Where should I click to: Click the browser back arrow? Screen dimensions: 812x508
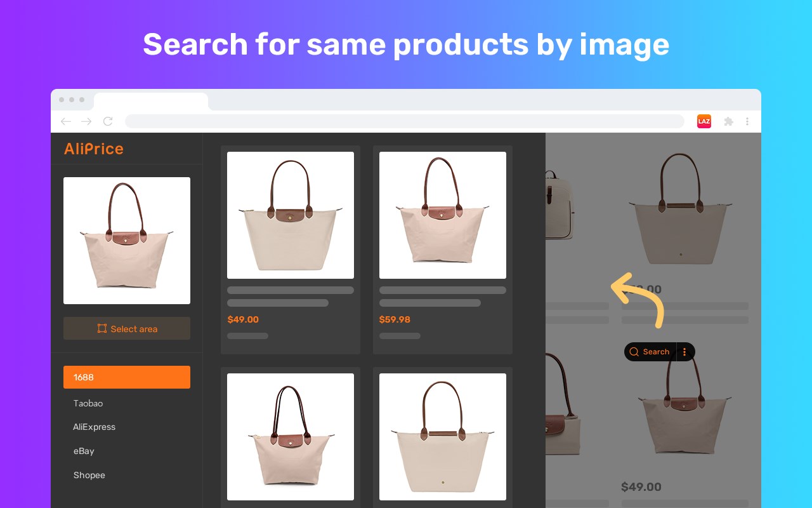(x=65, y=121)
